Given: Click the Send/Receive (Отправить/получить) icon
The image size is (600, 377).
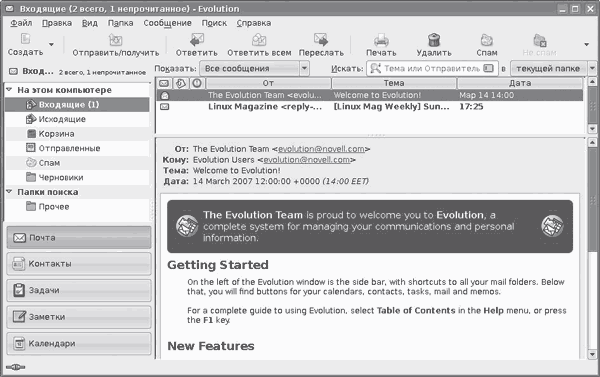Looking at the screenshot, I should [x=116, y=39].
